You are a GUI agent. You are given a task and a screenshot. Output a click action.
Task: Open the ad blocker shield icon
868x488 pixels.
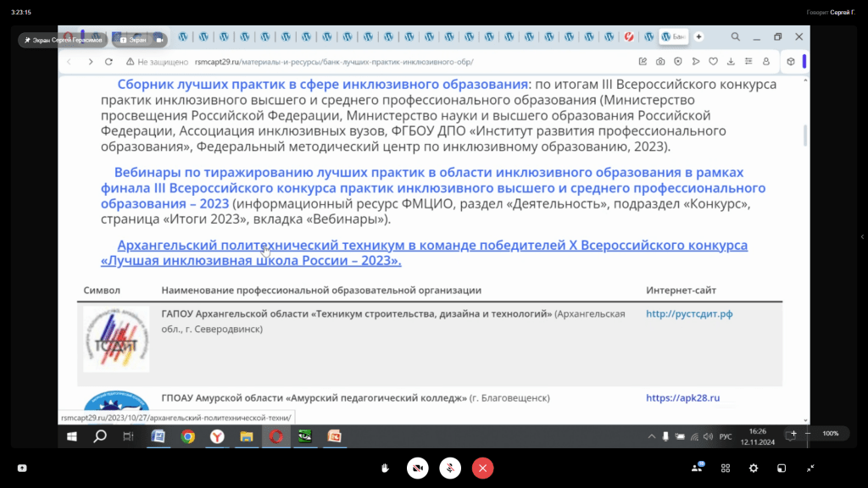[678, 62]
